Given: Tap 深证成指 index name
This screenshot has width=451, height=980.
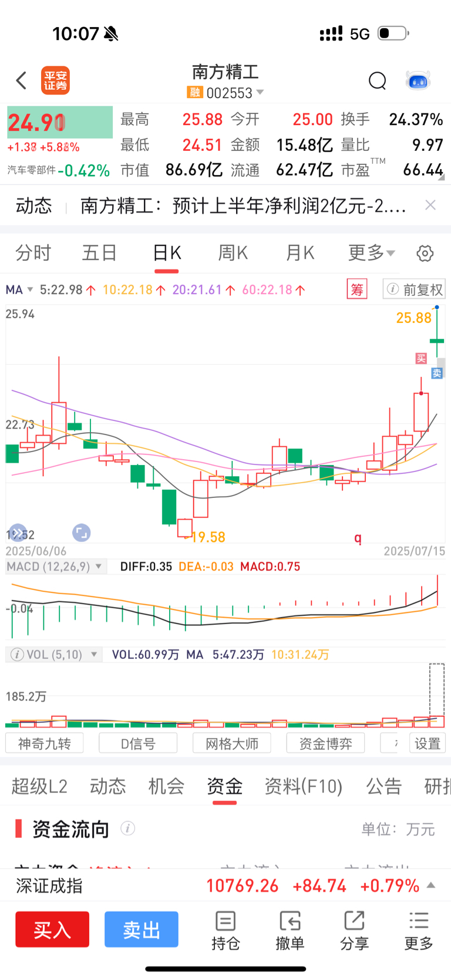Looking at the screenshot, I should tap(49, 885).
